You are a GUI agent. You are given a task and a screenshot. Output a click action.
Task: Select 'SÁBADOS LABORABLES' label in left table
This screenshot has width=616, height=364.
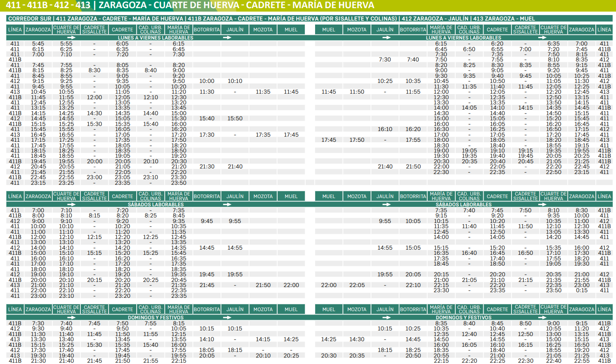[x=156, y=205]
